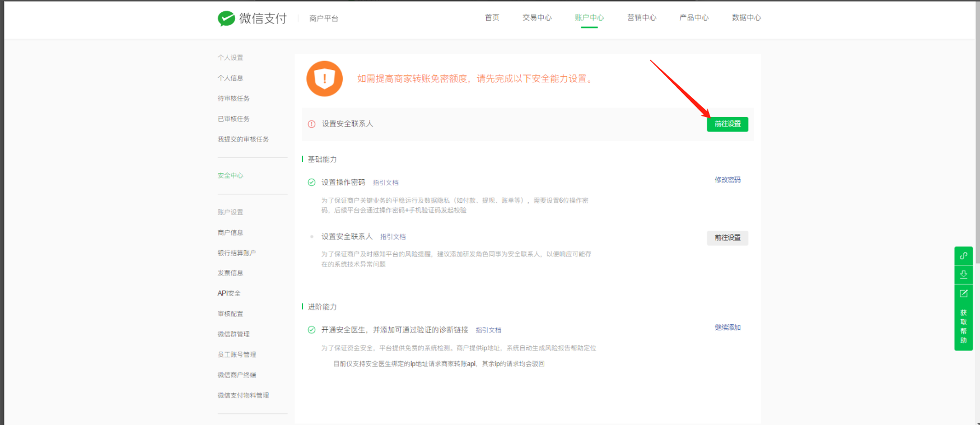Click the 修改密码 link

(727, 180)
